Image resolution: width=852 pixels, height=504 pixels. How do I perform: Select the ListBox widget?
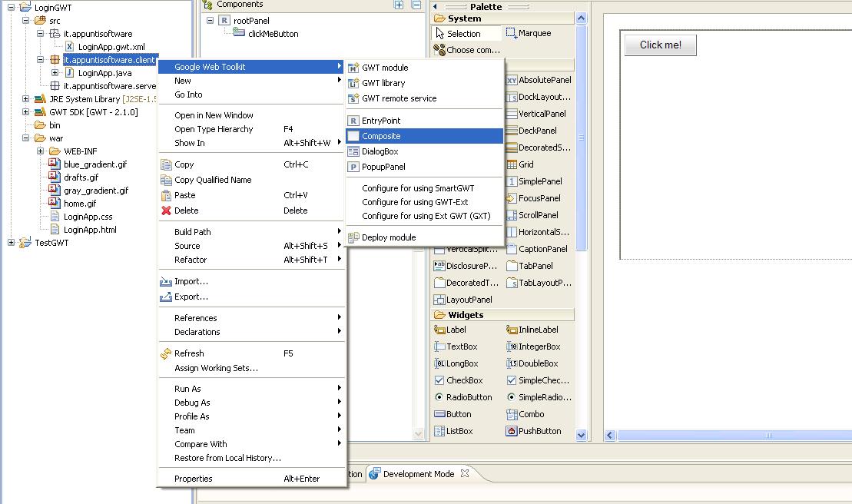coord(454,431)
